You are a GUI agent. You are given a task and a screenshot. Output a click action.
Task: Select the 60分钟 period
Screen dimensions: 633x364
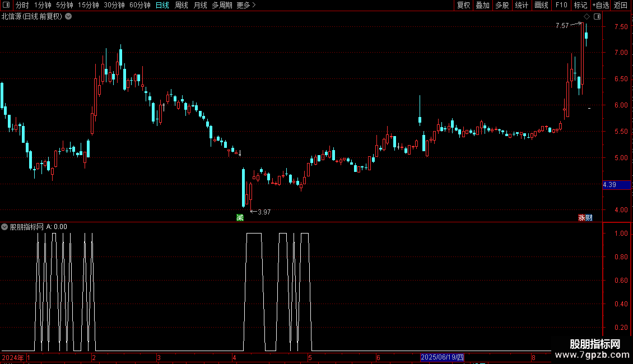coord(140,5)
